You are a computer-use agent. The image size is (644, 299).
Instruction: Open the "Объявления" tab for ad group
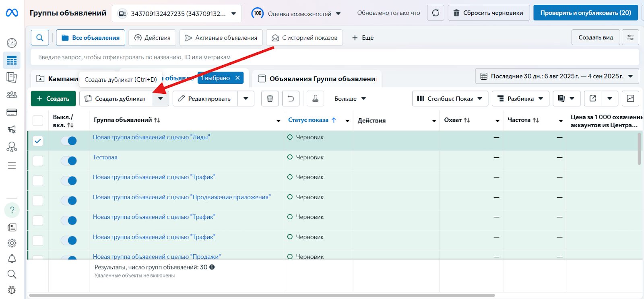(317, 79)
